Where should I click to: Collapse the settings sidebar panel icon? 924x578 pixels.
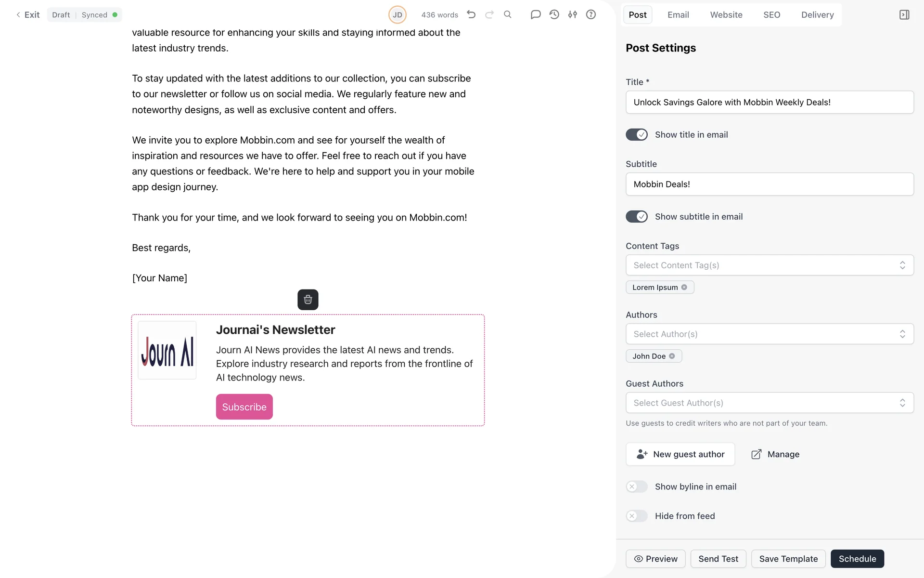904,15
